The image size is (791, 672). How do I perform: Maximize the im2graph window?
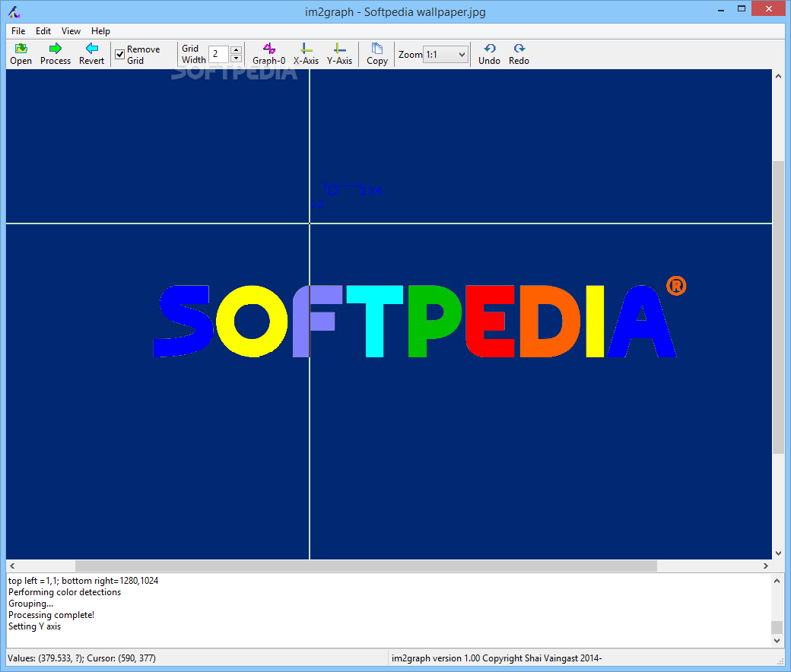(741, 9)
